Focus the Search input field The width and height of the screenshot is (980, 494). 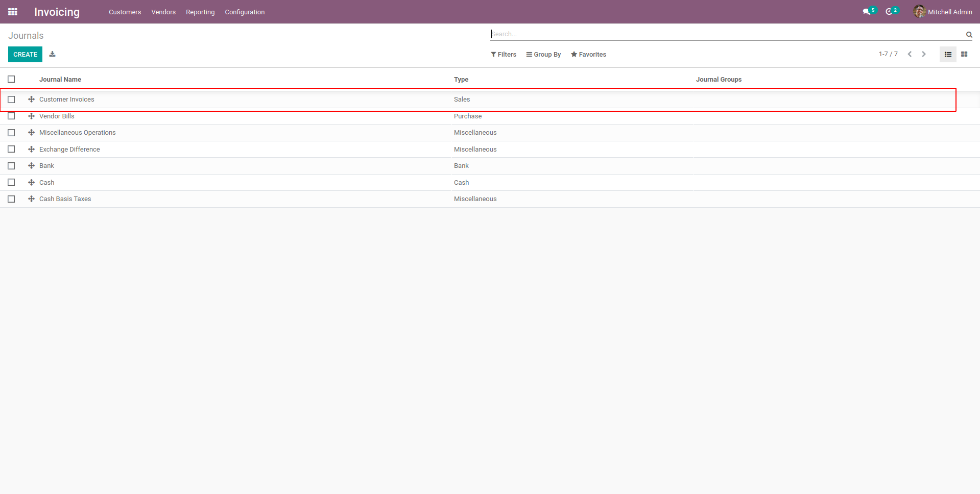727,34
